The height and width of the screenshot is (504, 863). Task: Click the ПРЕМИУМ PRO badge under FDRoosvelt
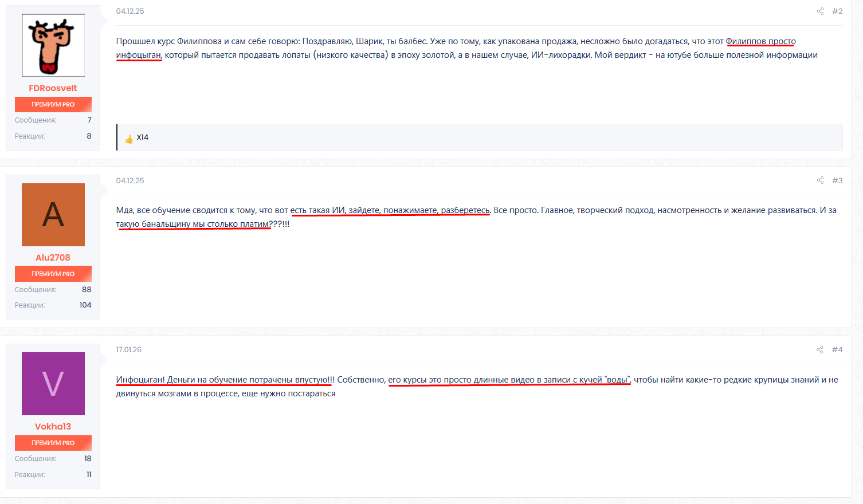point(53,105)
